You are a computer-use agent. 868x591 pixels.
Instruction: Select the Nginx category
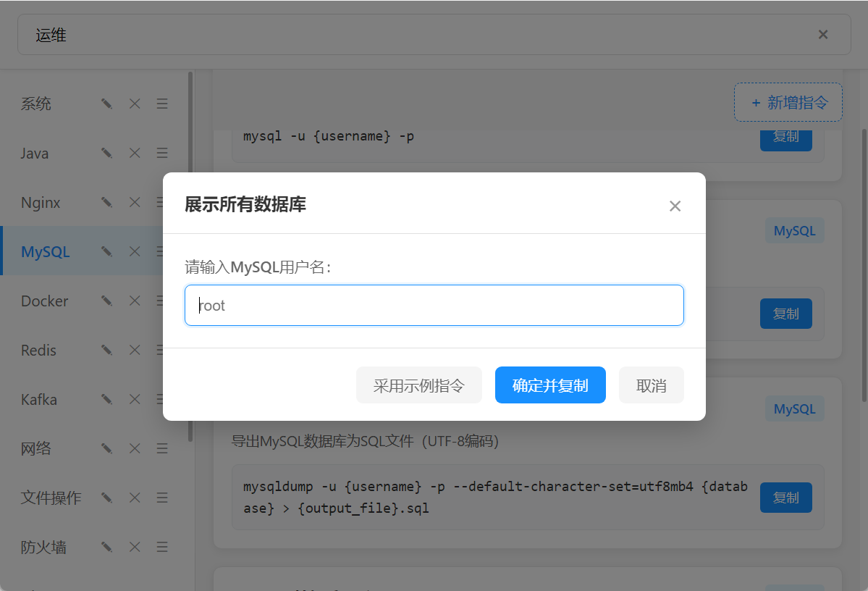[41, 202]
